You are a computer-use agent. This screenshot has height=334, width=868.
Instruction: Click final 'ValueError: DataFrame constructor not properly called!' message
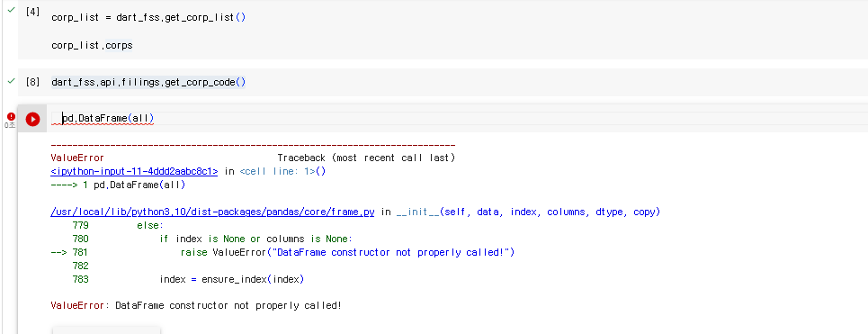(196, 305)
